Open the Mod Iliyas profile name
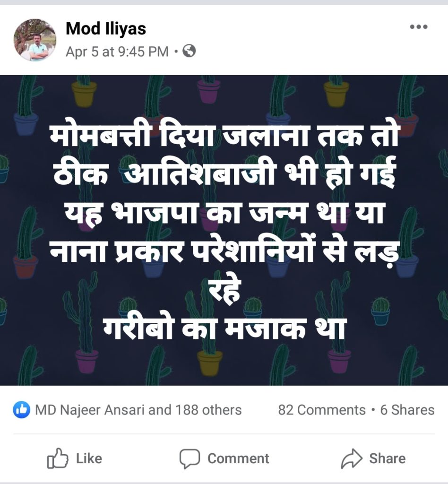This screenshot has width=448, height=484. 106,29
